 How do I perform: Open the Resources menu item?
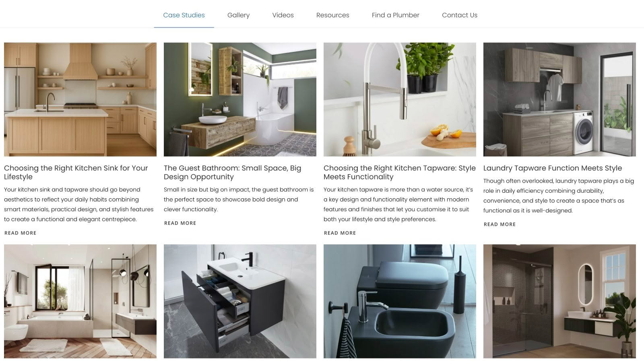pyautogui.click(x=333, y=15)
